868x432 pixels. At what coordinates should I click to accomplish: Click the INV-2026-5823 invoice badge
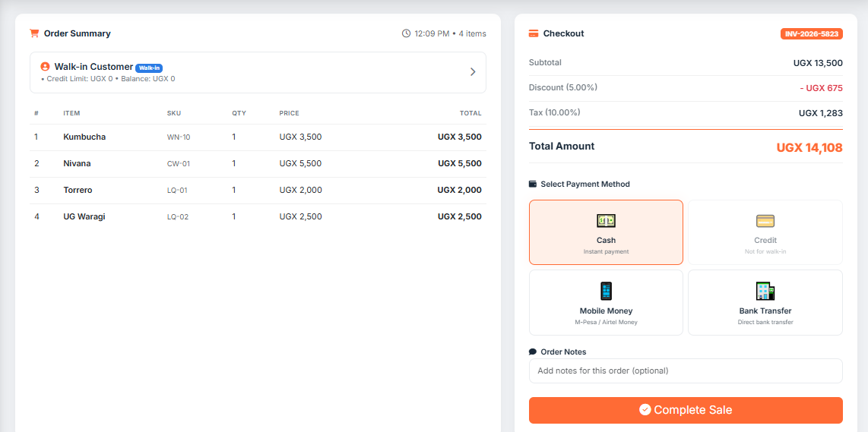(x=812, y=33)
